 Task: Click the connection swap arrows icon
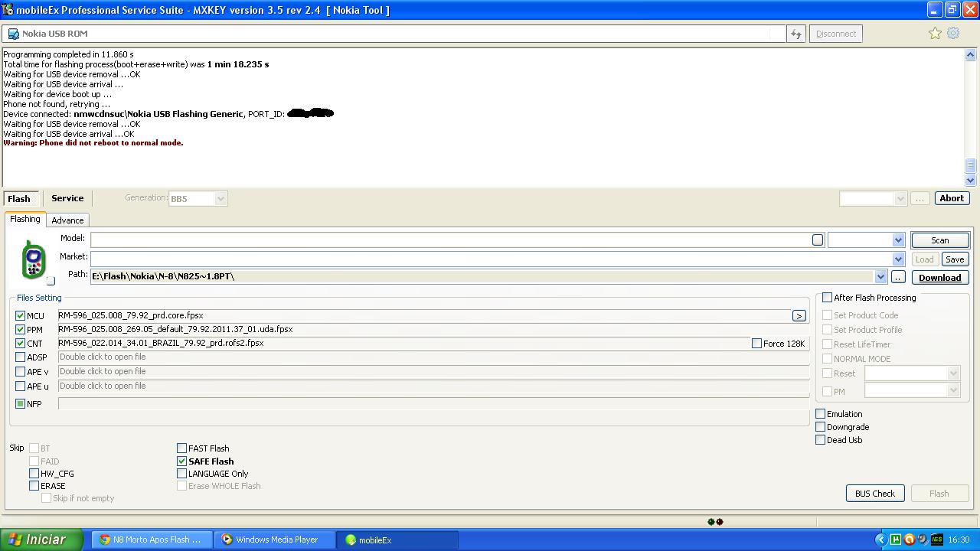coord(796,34)
